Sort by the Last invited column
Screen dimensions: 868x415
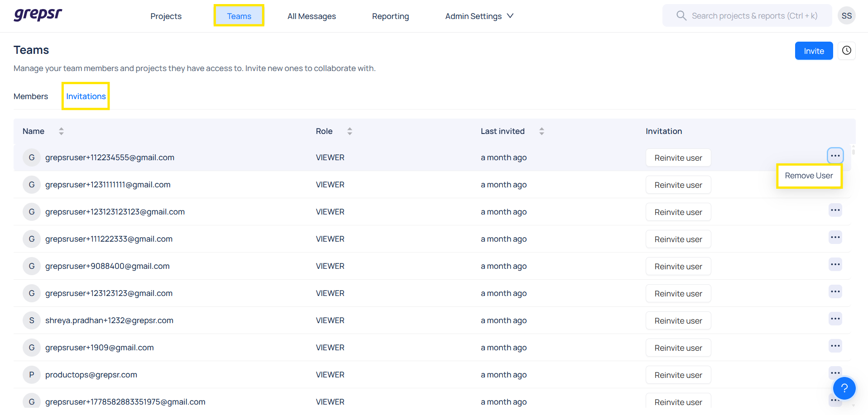tap(542, 131)
